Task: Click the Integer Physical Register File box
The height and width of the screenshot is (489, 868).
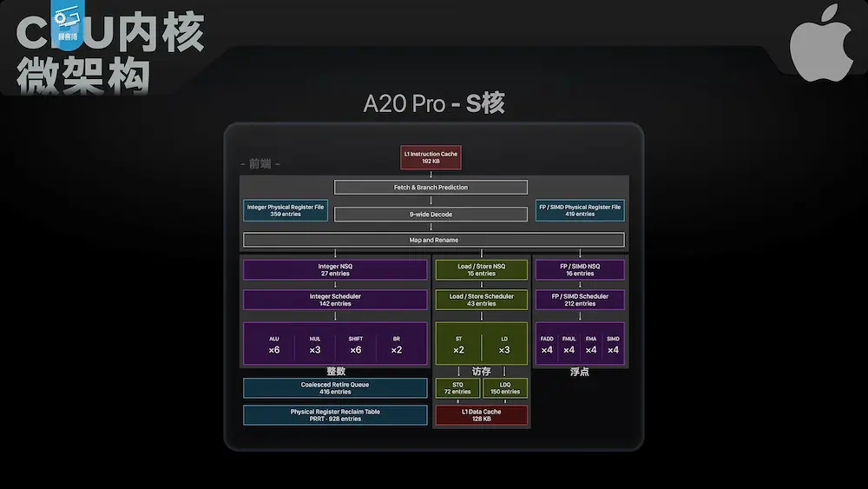Action: click(286, 210)
